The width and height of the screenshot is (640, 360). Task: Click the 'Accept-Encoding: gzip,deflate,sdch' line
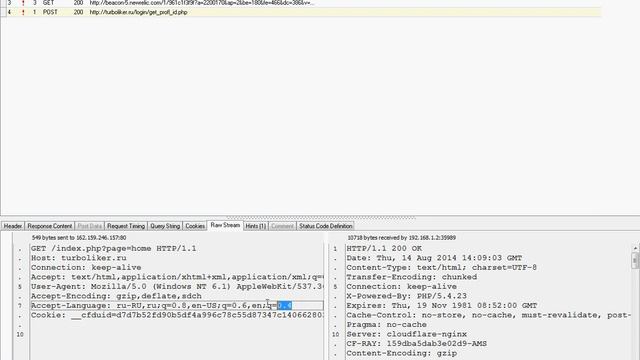[116, 296]
